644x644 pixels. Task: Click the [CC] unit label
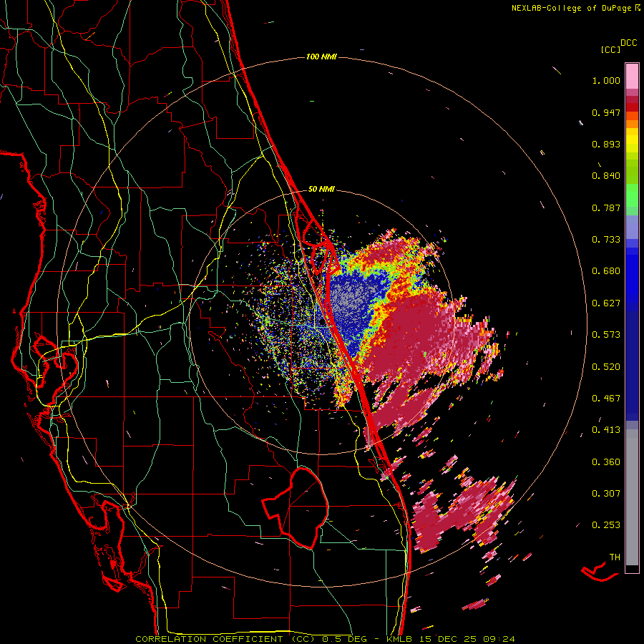coord(611,49)
